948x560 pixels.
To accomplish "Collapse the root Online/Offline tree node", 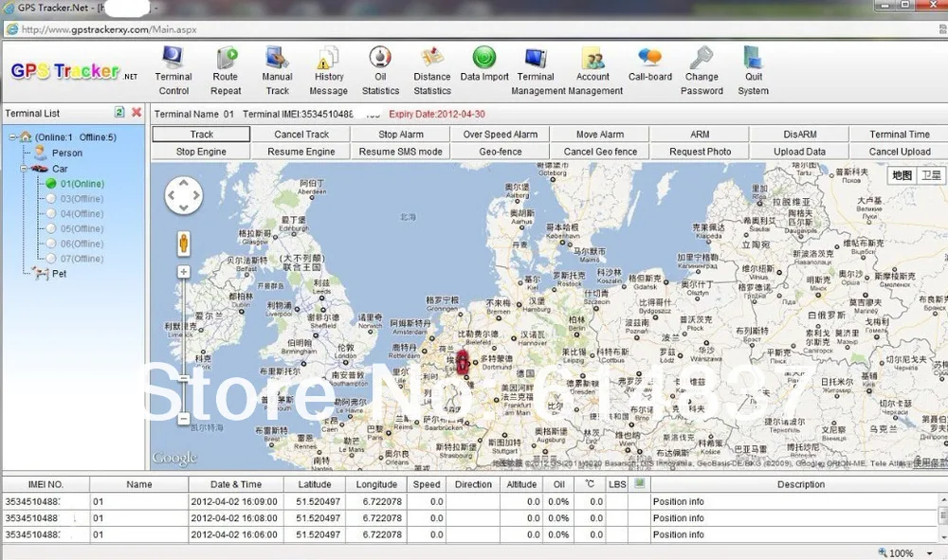I will (11, 137).
